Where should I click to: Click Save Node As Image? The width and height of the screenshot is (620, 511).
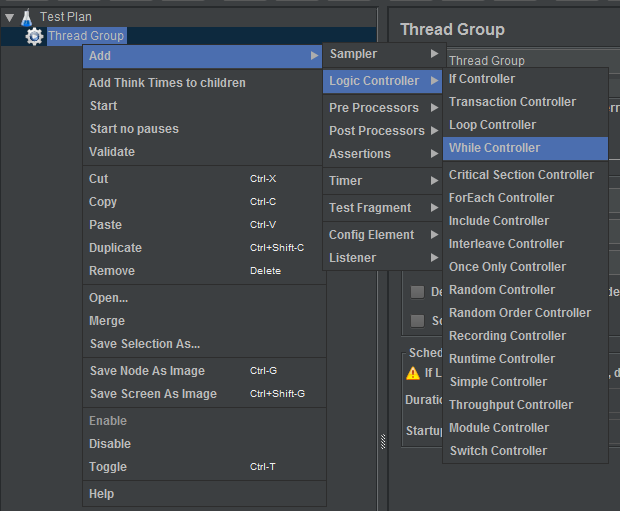(x=204, y=371)
